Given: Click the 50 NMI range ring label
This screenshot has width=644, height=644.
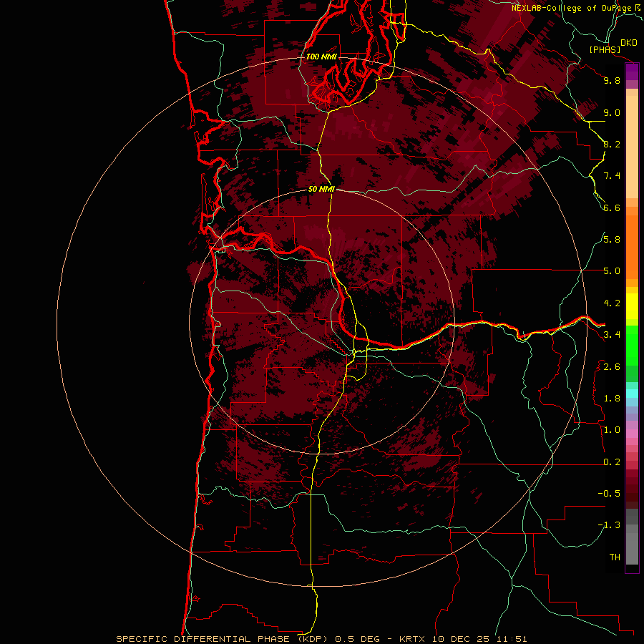Looking at the screenshot, I should (x=321, y=189).
